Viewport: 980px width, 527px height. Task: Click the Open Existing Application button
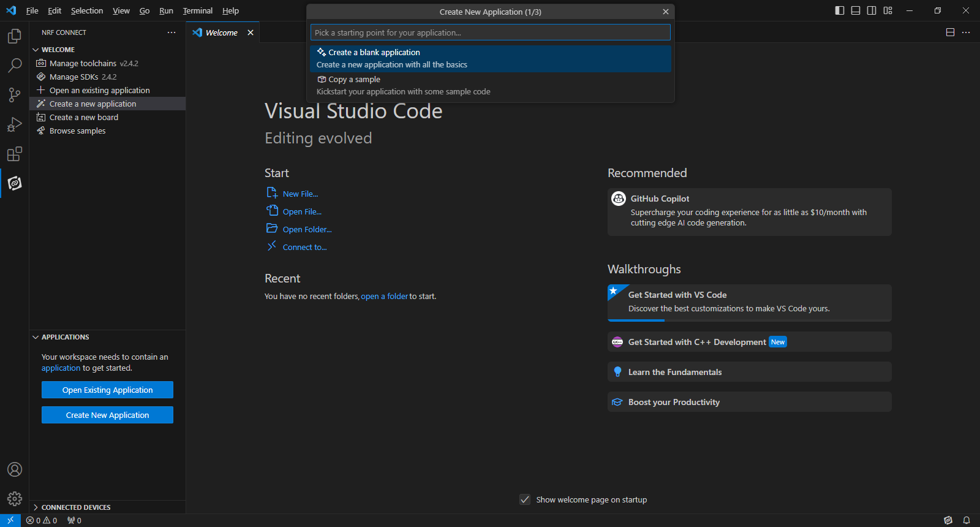tap(107, 390)
